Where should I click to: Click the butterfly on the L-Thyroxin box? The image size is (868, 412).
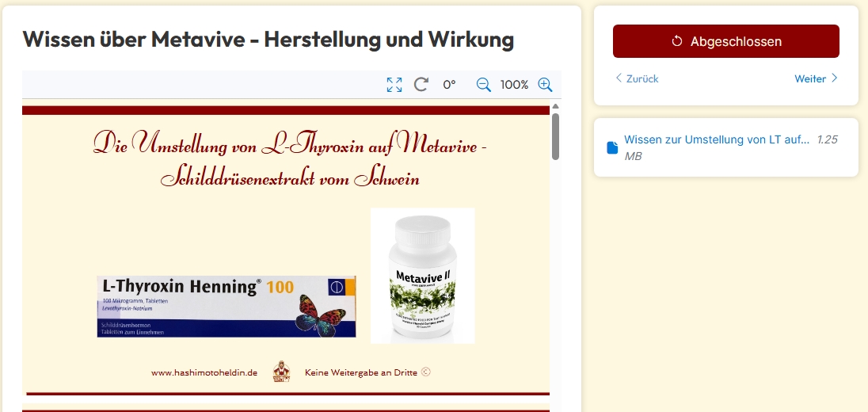pos(321,315)
